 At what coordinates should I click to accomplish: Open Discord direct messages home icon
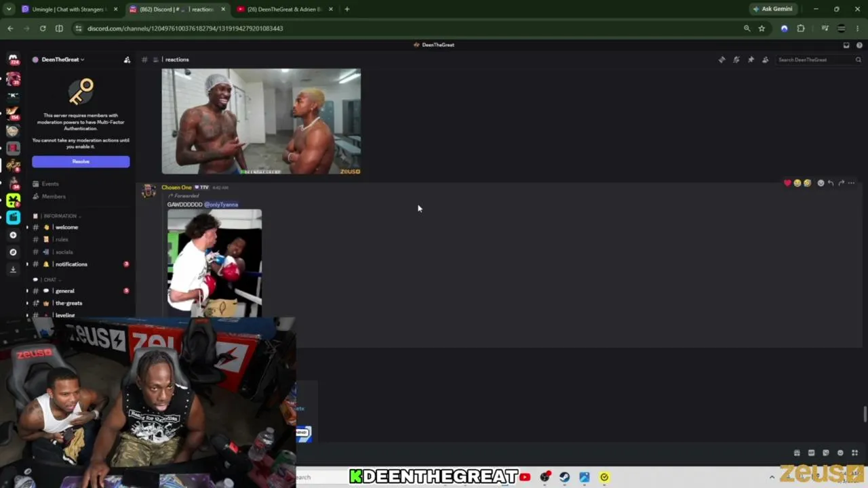click(x=13, y=60)
